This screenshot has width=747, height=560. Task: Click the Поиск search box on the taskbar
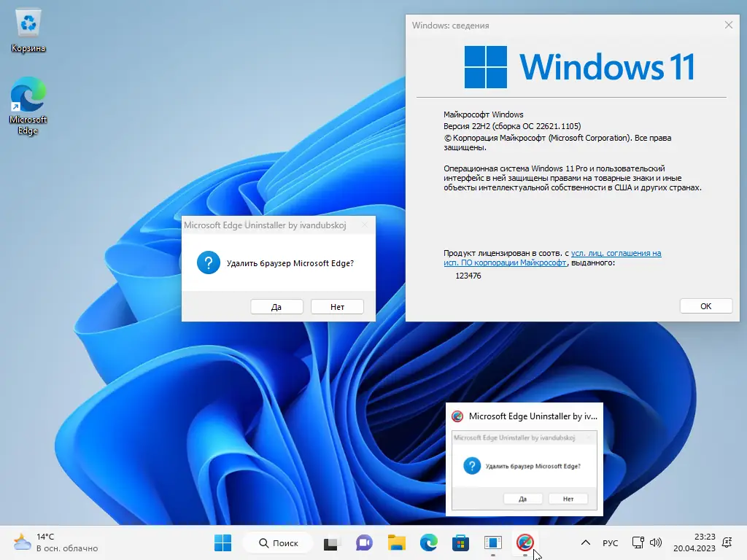(278, 542)
